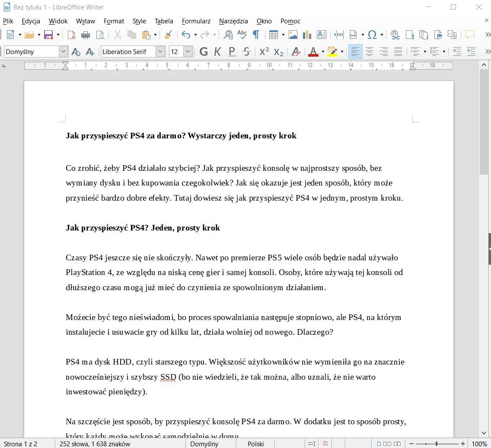Click the word count 252 słowa status
The height and width of the screenshot is (448, 491).
pos(95,444)
